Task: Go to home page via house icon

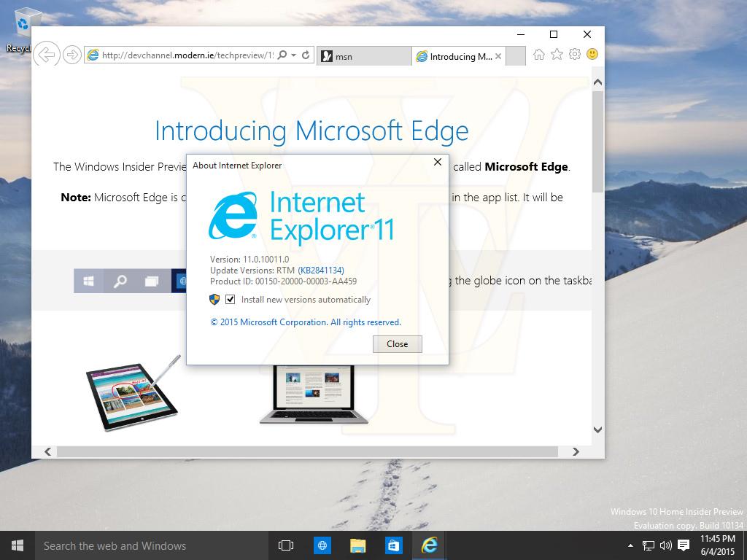Action: tap(539, 54)
